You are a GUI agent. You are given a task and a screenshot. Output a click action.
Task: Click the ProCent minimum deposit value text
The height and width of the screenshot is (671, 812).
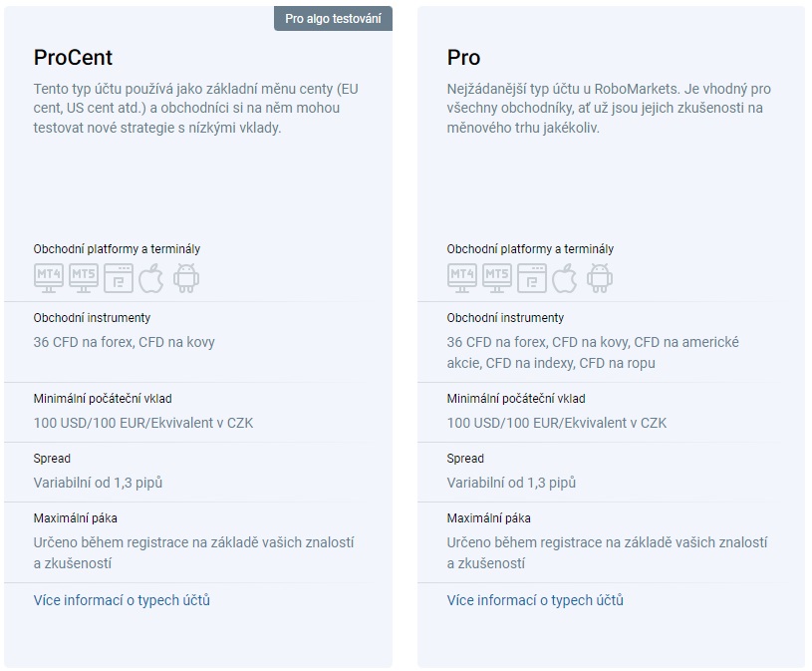[x=143, y=423]
